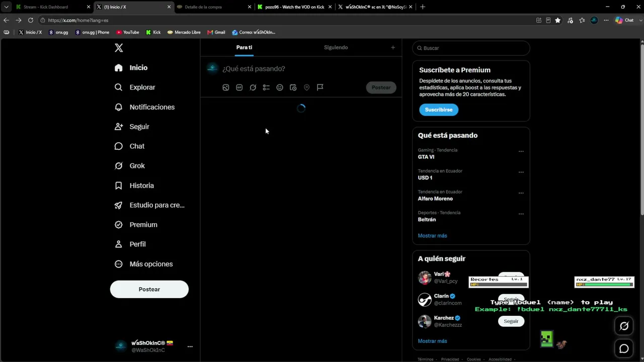Open the floating Grok button
644x362 pixels.
tap(624, 326)
